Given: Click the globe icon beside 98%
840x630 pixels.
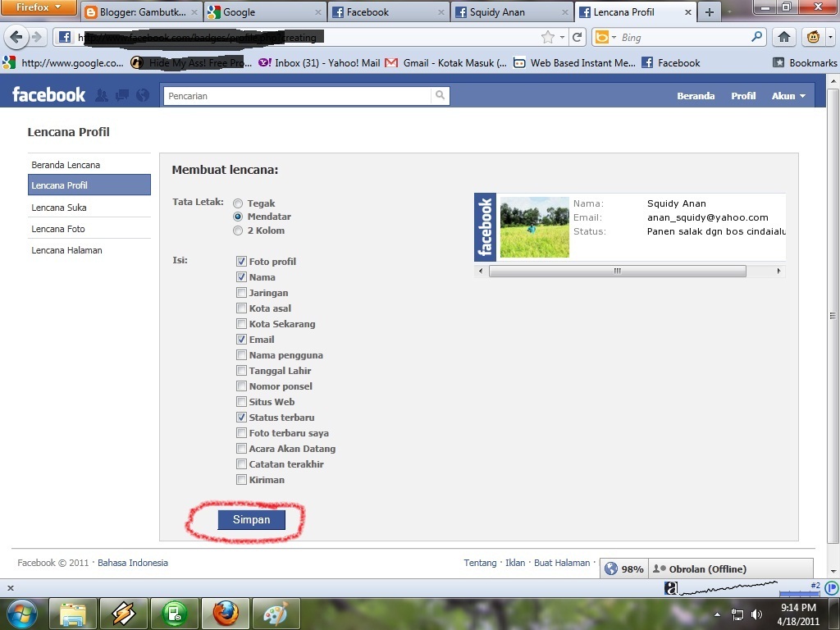Looking at the screenshot, I should (x=610, y=568).
